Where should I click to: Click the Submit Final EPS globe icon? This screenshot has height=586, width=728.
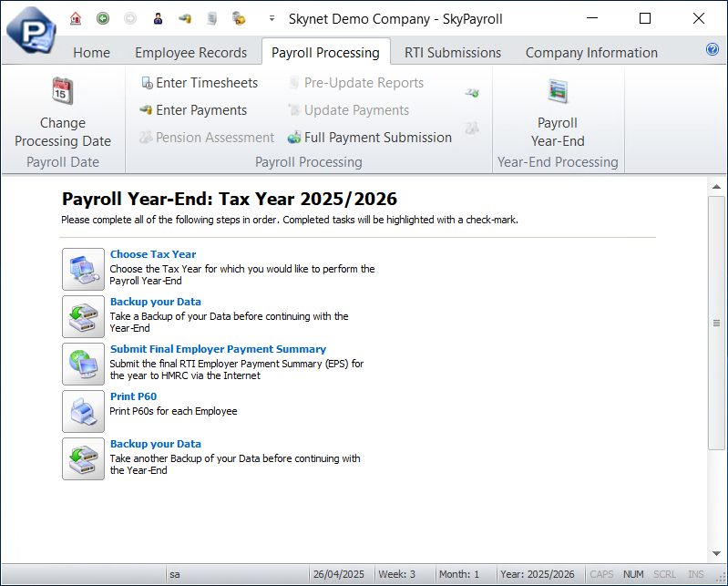[x=83, y=364]
